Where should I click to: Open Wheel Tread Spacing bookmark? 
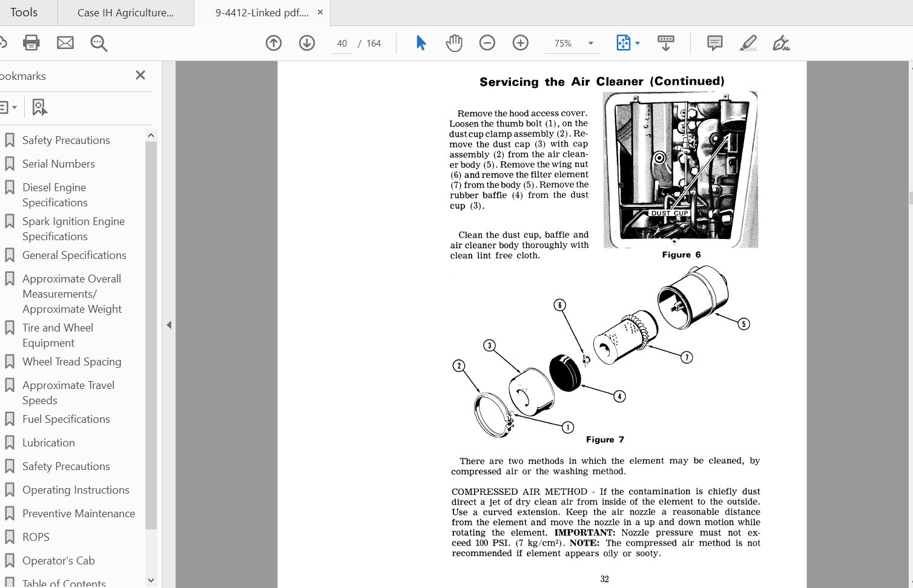(x=72, y=362)
